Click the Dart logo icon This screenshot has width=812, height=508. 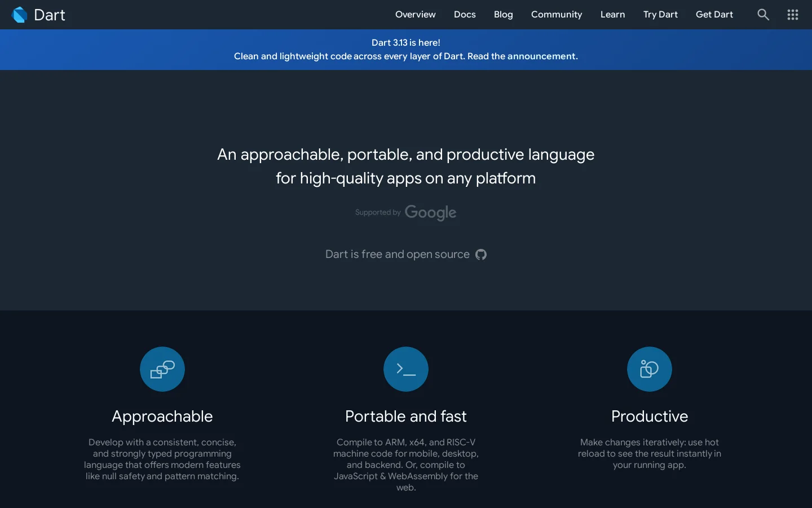20,15
